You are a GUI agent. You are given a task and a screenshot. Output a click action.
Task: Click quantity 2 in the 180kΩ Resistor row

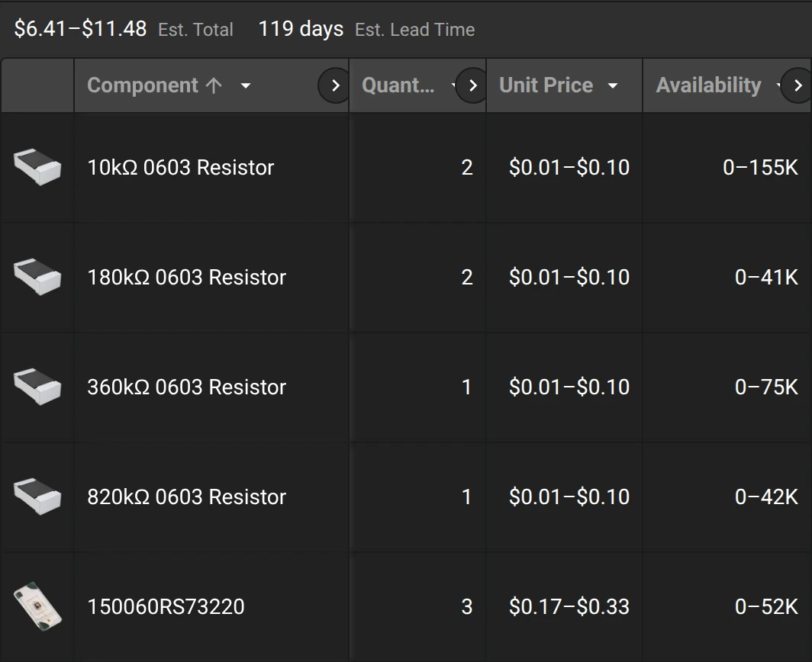point(466,278)
